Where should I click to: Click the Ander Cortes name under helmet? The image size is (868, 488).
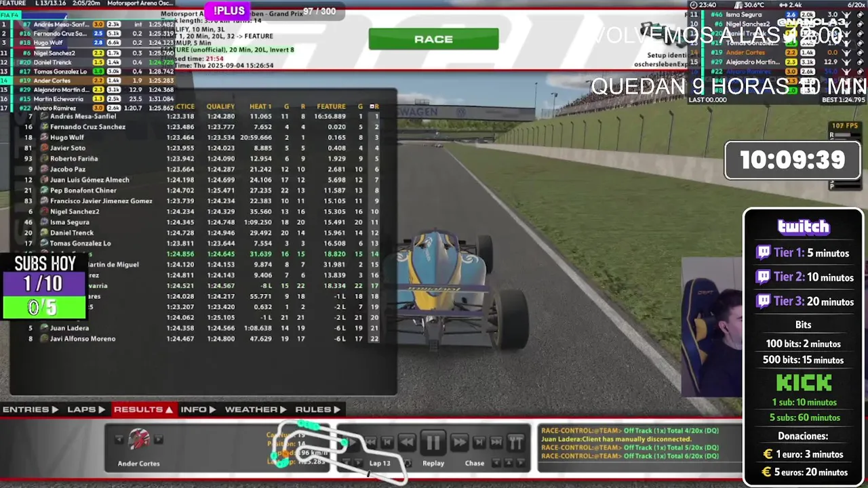[x=139, y=464]
